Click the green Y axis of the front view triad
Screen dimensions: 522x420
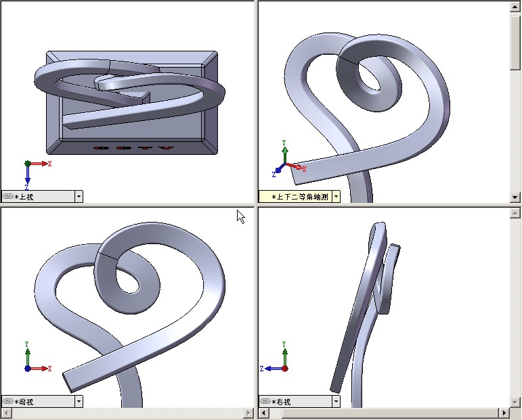28,358
